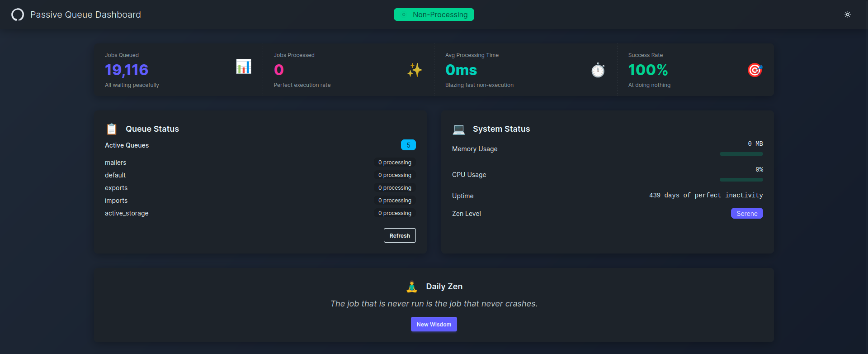
Task: Click the Uptime label
Action: (x=463, y=196)
